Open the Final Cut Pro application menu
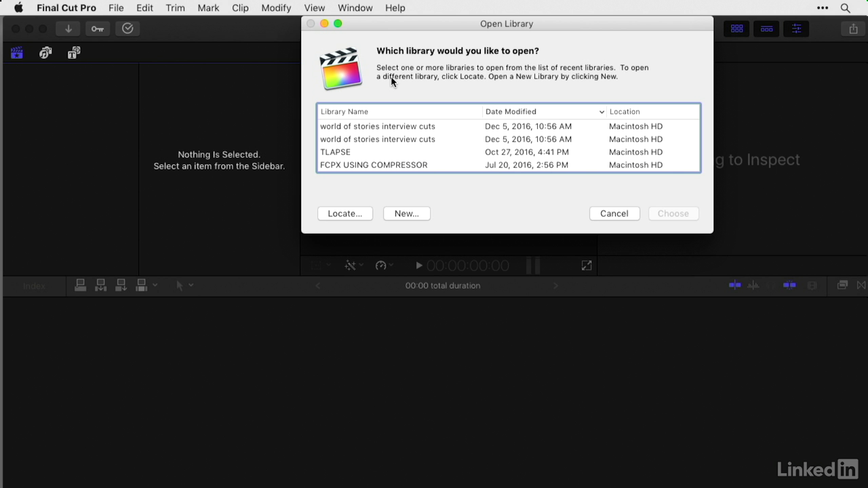The width and height of the screenshot is (868, 488). [x=66, y=8]
